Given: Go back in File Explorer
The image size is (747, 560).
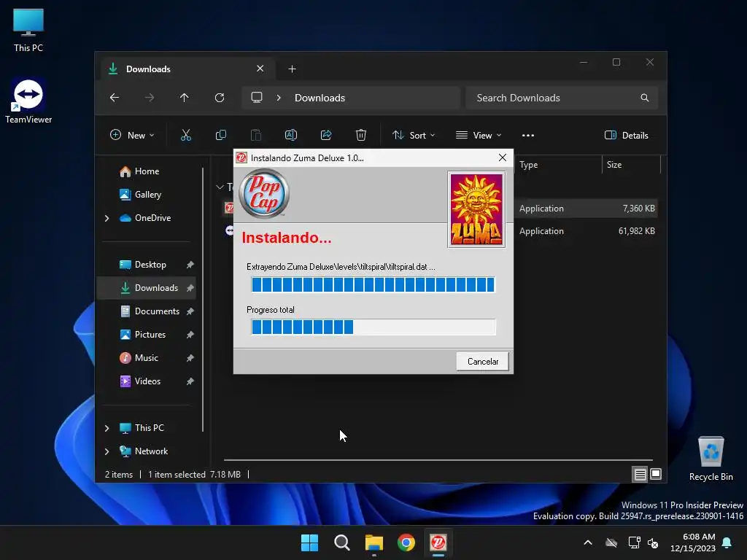Looking at the screenshot, I should pos(115,98).
